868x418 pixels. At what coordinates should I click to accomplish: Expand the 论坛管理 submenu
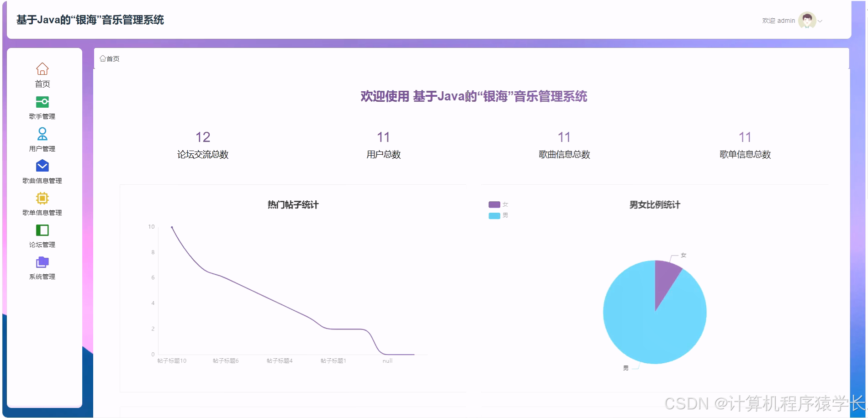(42, 244)
